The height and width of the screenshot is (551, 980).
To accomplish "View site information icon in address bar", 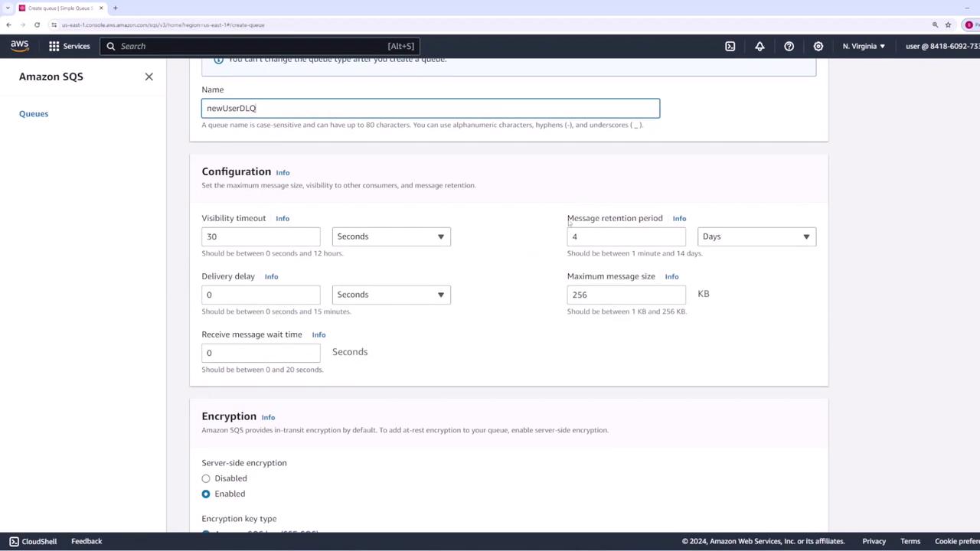I will 54,24.
